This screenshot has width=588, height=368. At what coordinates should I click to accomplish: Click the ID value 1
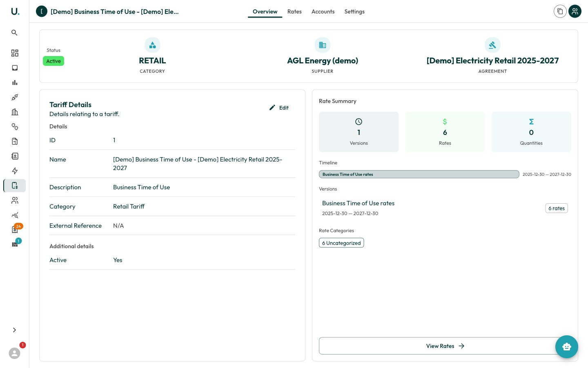click(114, 140)
